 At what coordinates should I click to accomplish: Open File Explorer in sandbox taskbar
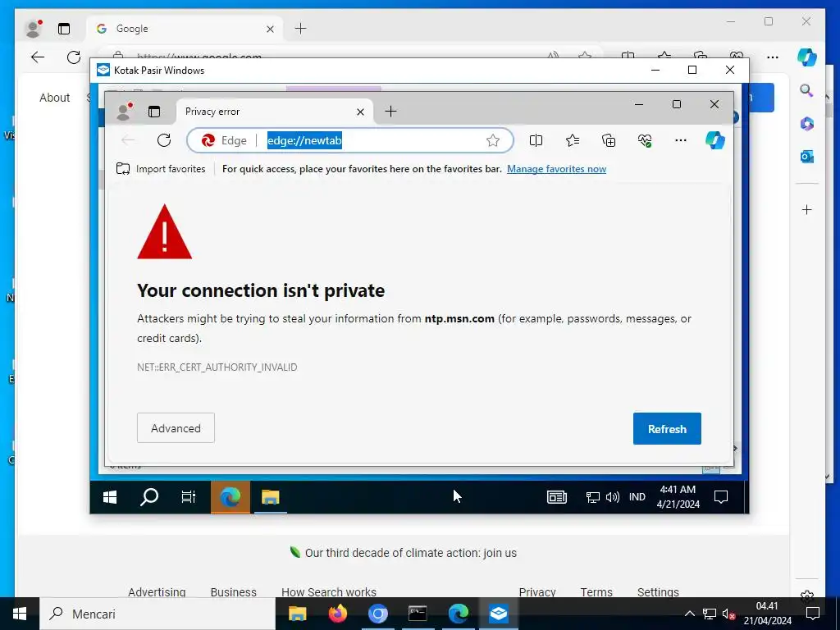click(270, 497)
